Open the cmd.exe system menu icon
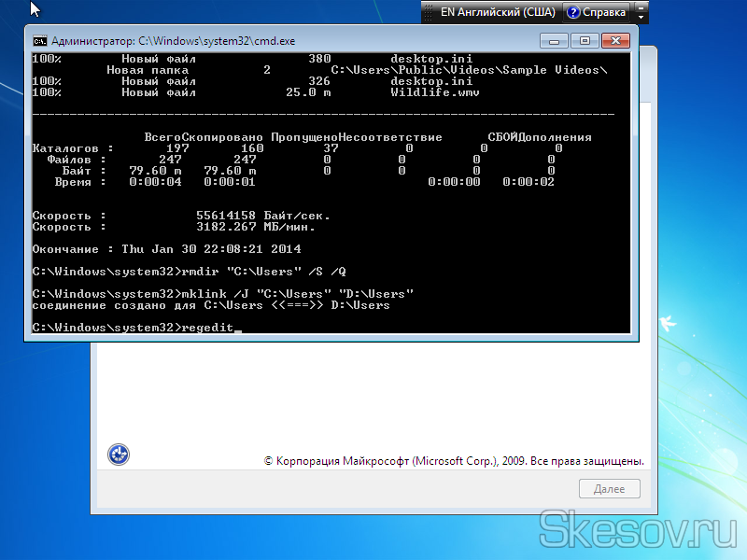Screen dimensions: 747x560 pyautogui.click(x=39, y=41)
